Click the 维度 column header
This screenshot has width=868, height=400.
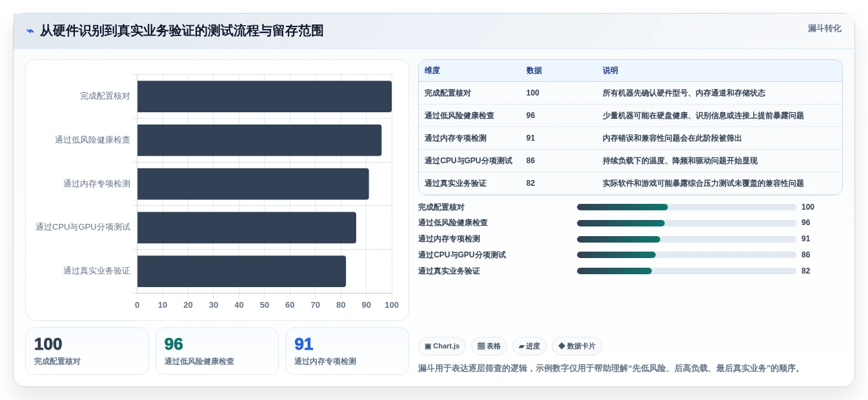pyautogui.click(x=432, y=70)
